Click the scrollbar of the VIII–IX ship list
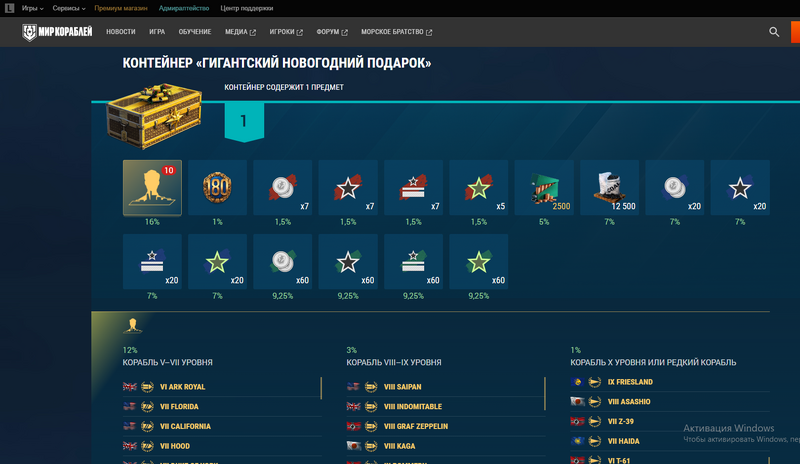Image resolution: width=800 pixels, height=464 pixels. tap(545, 394)
